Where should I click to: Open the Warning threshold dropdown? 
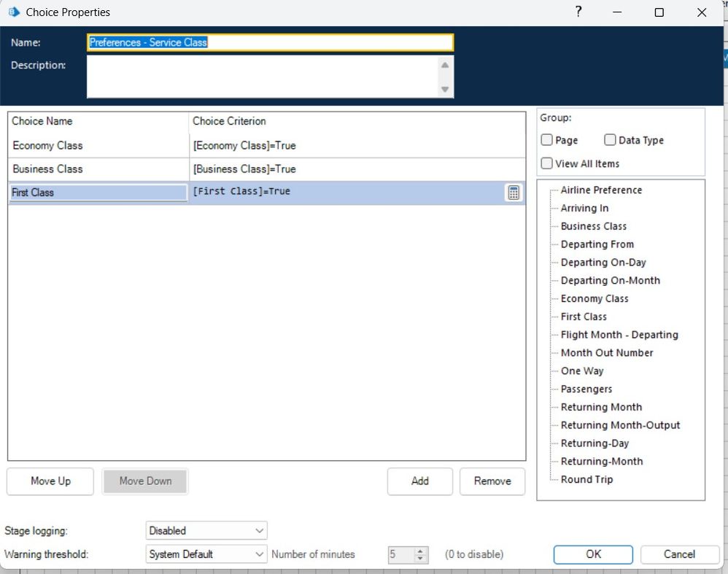tap(206, 554)
